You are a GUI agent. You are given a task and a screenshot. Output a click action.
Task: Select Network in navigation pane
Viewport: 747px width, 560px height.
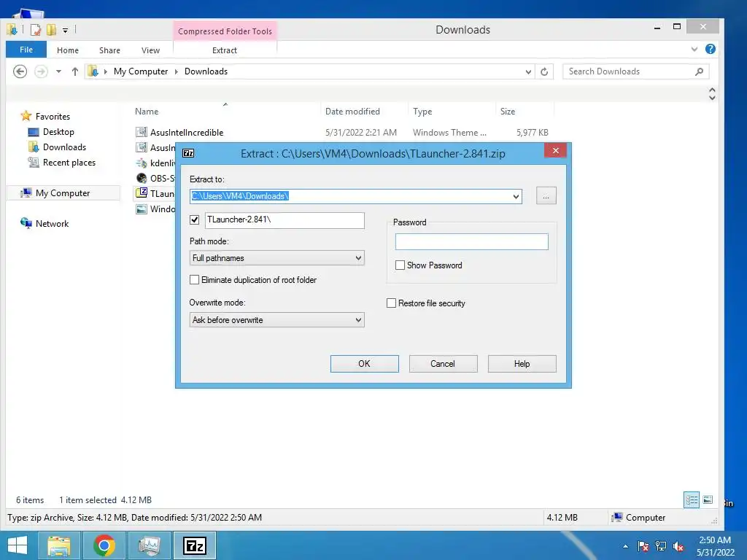44,223
